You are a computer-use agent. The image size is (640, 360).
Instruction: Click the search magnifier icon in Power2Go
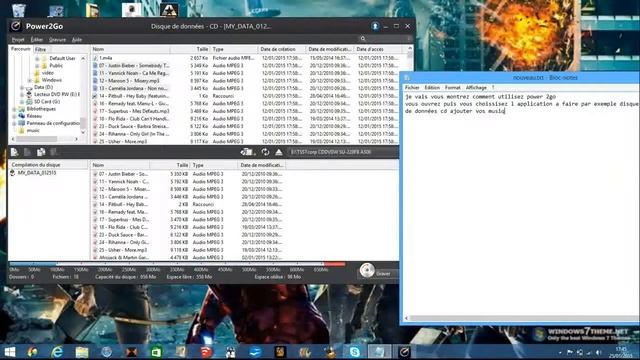tap(363, 39)
